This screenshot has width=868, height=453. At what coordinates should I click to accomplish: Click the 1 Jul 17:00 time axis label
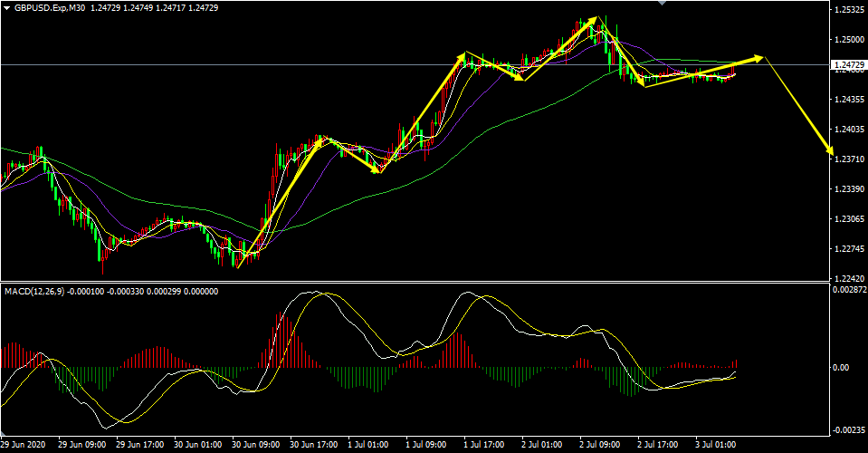point(484,444)
